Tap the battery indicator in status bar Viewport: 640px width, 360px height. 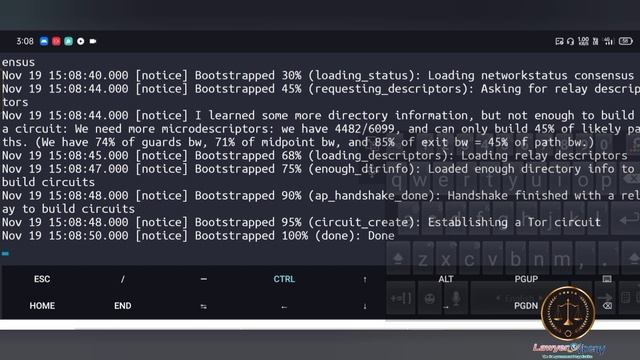click(x=626, y=41)
